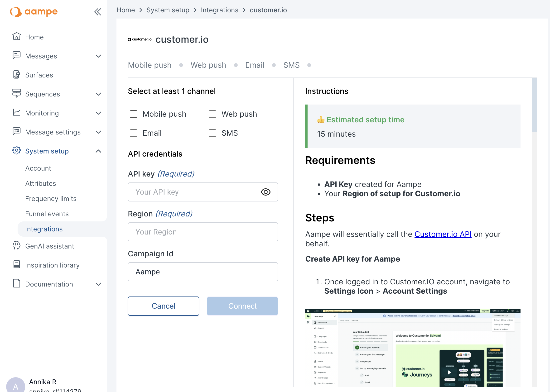
Task: Click the Connect button
Action: point(242,306)
